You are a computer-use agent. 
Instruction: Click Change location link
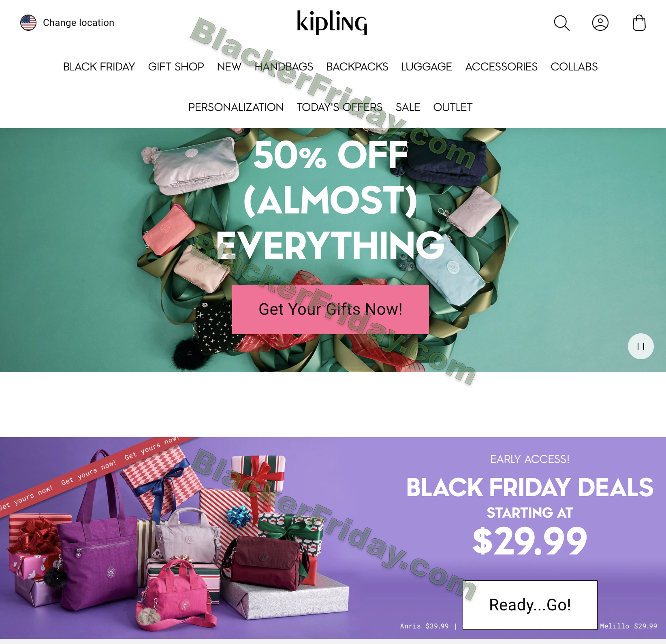79,23
